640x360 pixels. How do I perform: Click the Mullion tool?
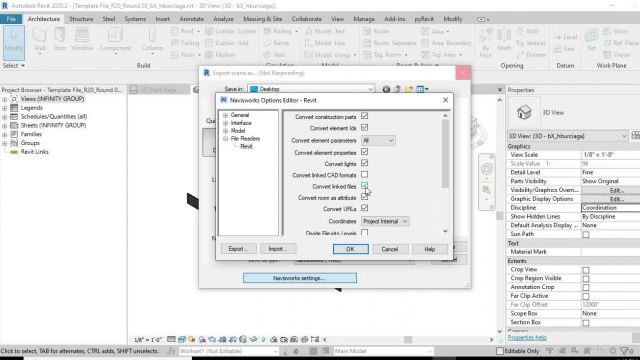[220, 55]
